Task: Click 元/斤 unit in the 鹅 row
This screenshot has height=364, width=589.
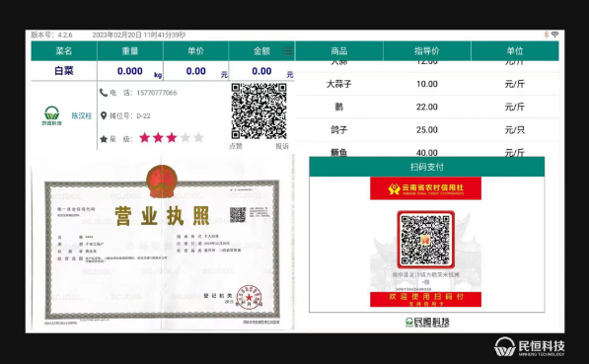Action: 515,107
